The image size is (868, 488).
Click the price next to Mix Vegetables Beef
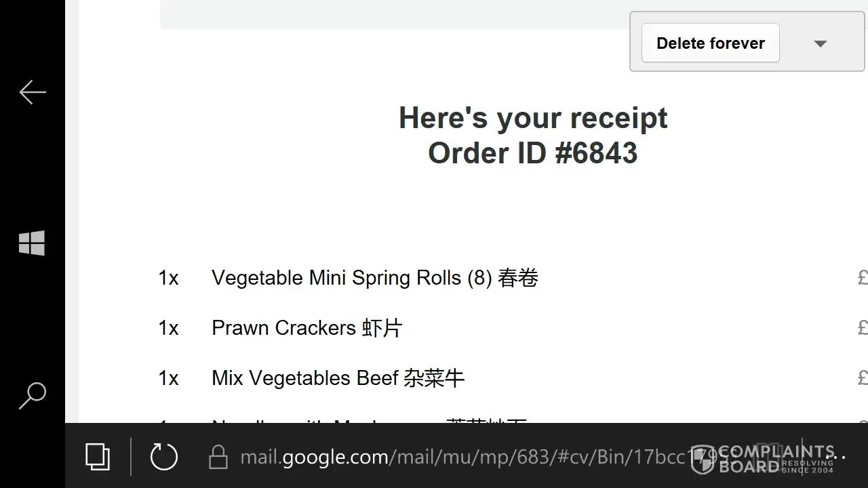pos(863,378)
